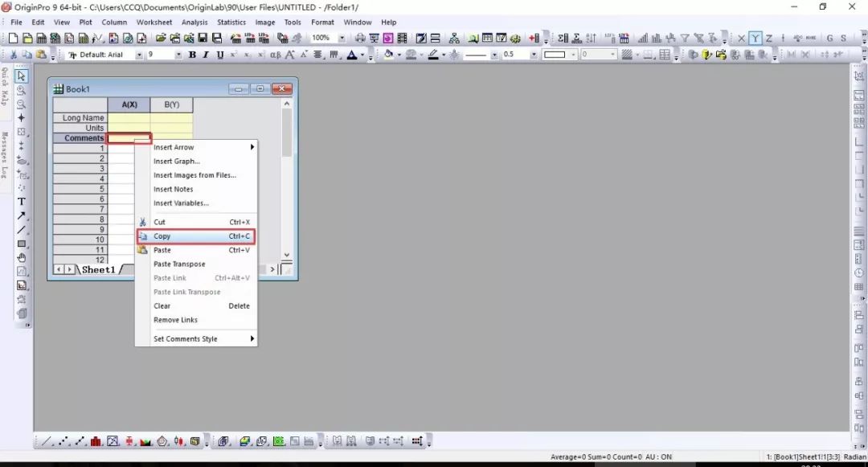This screenshot has height=467, width=868.
Task: Click the Scatter plot icon in bottom toolbar
Action: pos(63,441)
